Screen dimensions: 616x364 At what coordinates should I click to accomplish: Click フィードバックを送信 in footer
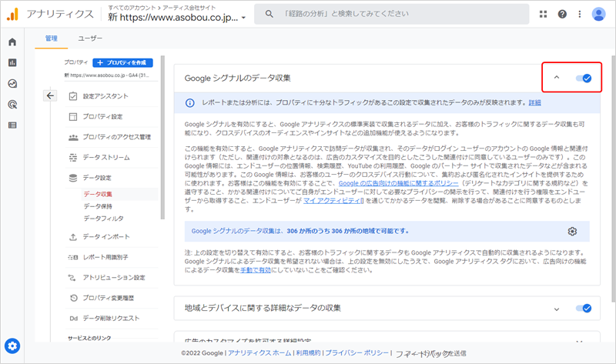coord(430,353)
